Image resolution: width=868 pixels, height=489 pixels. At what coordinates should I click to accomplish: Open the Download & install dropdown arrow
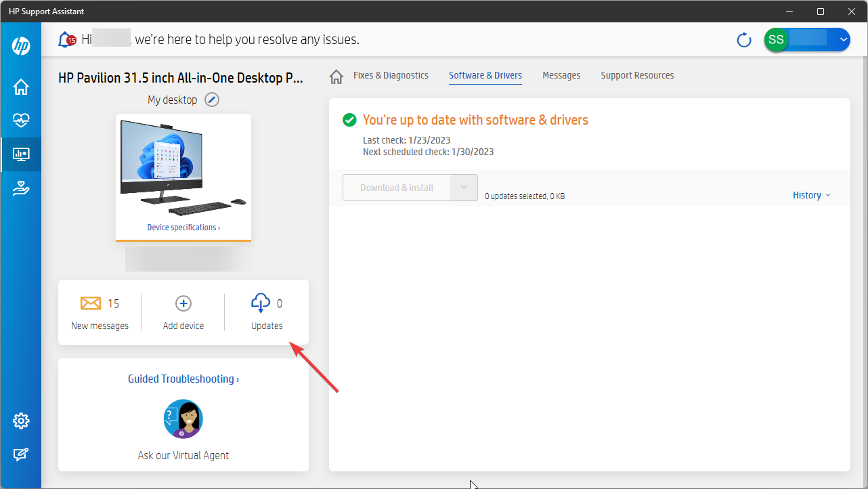click(x=464, y=188)
